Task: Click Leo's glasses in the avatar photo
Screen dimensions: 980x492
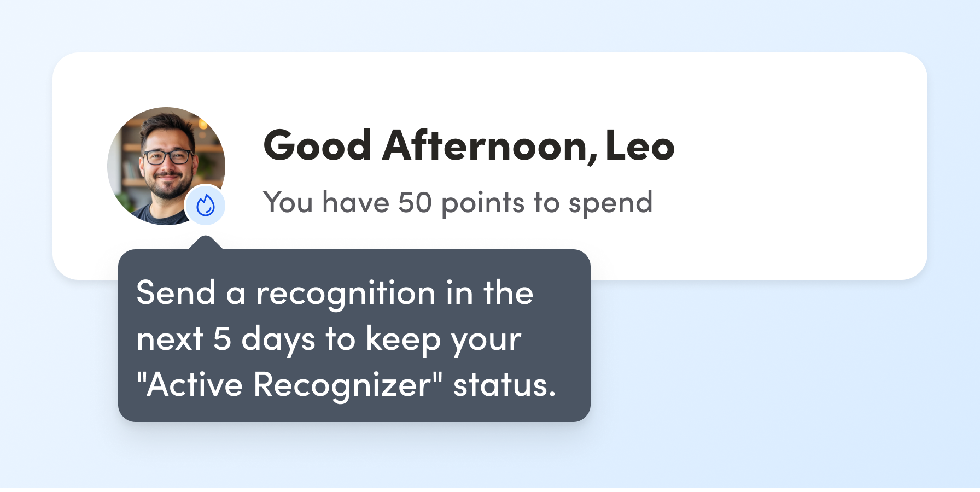Action: point(168,157)
